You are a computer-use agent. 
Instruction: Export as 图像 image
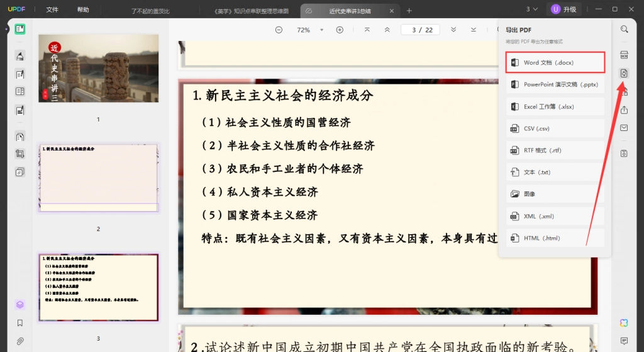pyautogui.click(x=555, y=194)
